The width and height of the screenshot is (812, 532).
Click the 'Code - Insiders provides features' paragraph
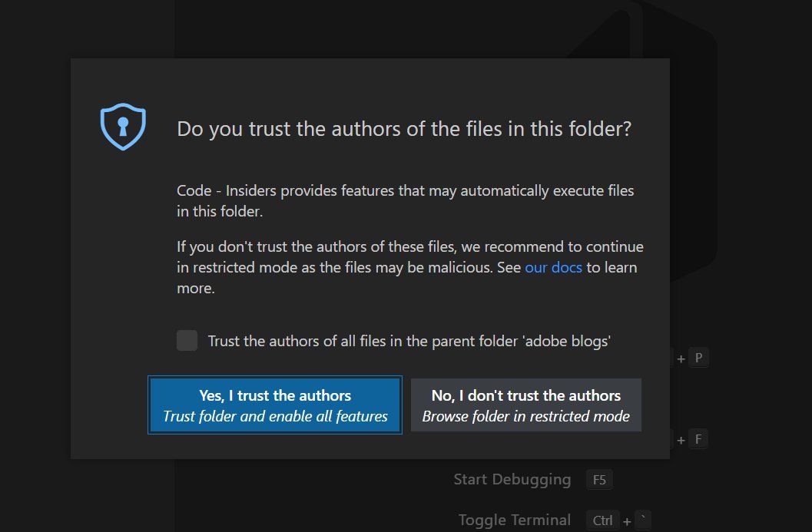coord(406,200)
